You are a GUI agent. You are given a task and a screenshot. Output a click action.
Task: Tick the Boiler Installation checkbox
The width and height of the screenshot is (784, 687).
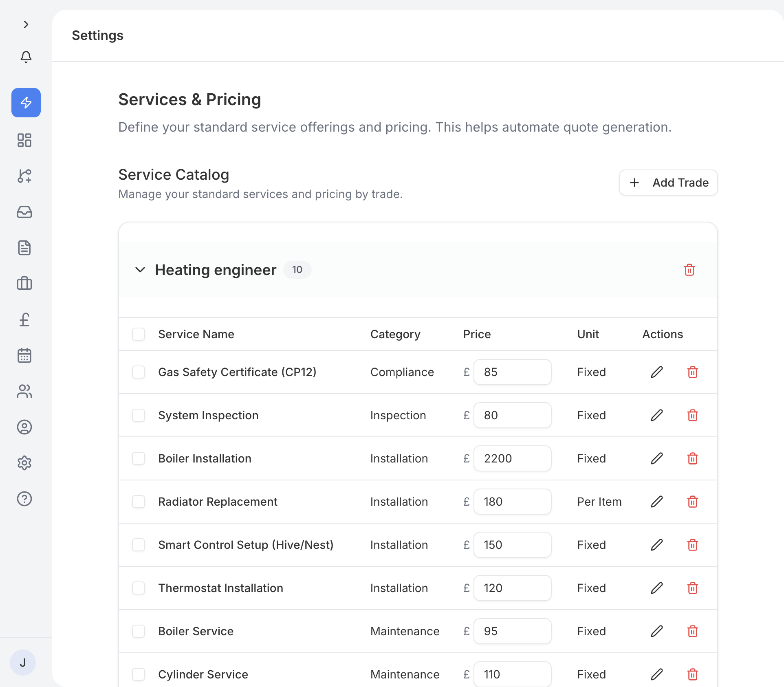point(139,458)
